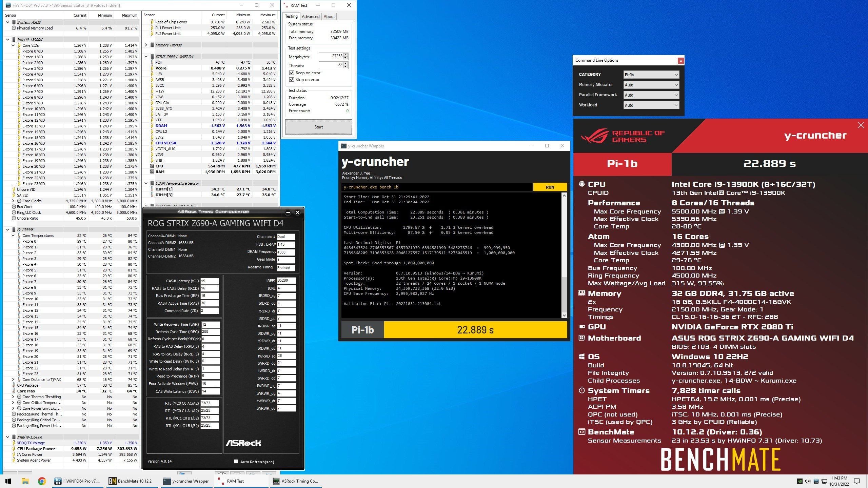This screenshot has height=488, width=868.
Task: Collapse the Core Temperatures tree node
Action: 13,236
